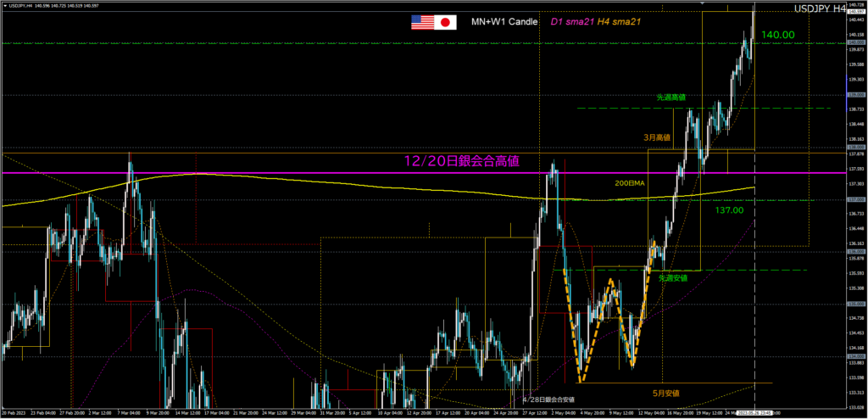Click the 2023.05.26 23:45 date marker on time axis

(x=756, y=415)
